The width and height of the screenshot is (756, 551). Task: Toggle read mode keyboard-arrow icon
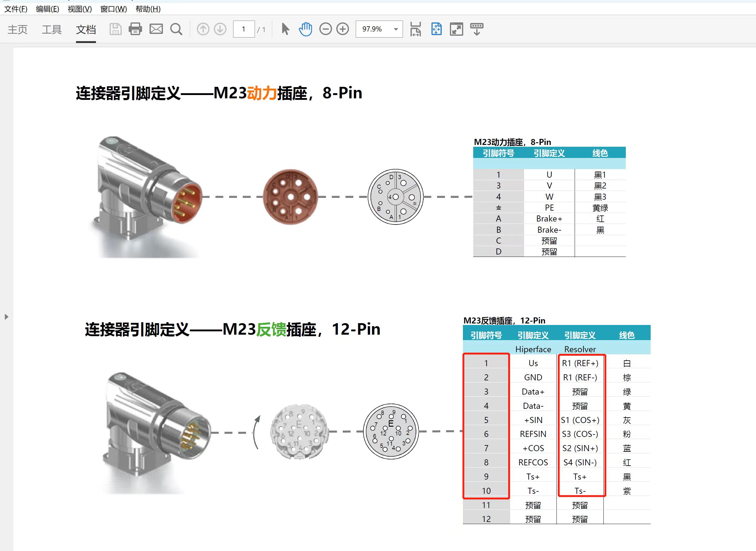[477, 29]
